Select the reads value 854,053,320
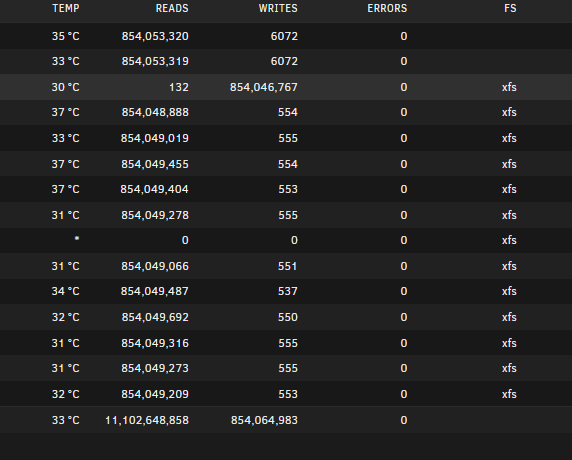 tap(155, 36)
